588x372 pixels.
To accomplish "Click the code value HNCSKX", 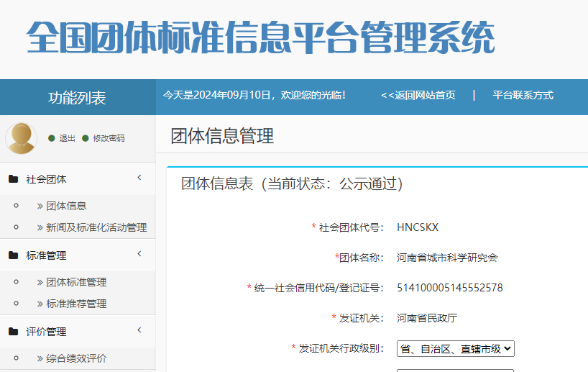I will [x=418, y=227].
